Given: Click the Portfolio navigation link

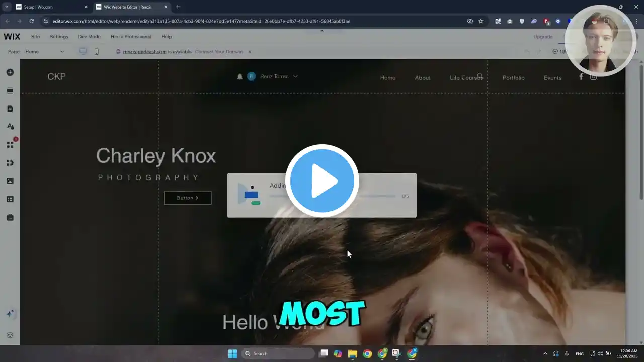Looking at the screenshot, I should coord(514,78).
